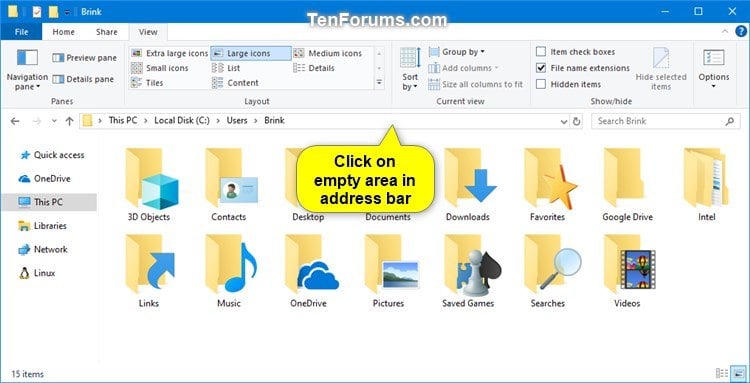Screen dimensions: 750x383
Task: Click the Back navigation arrow
Action: (x=15, y=121)
